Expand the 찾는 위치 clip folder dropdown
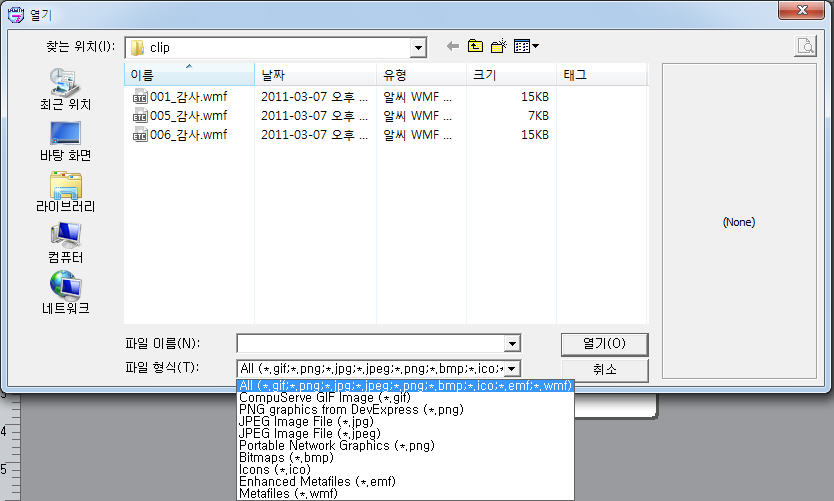Viewport: 834px width, 501px height. [x=419, y=48]
